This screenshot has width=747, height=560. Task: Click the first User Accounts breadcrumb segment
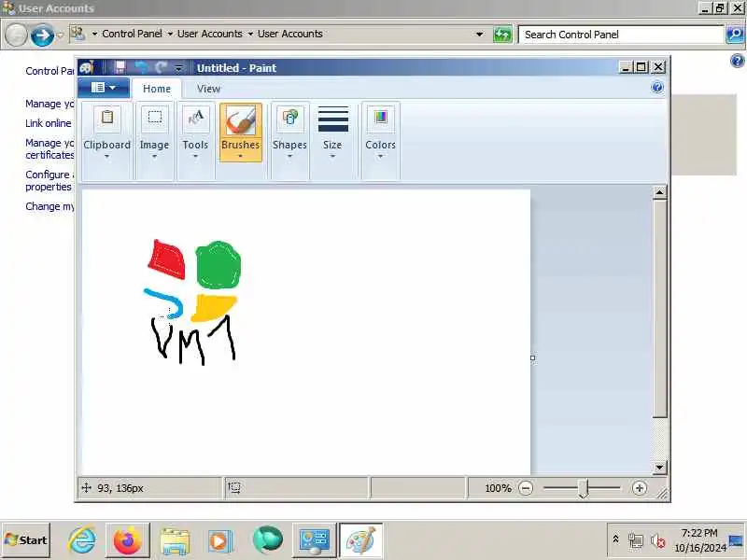point(209,34)
